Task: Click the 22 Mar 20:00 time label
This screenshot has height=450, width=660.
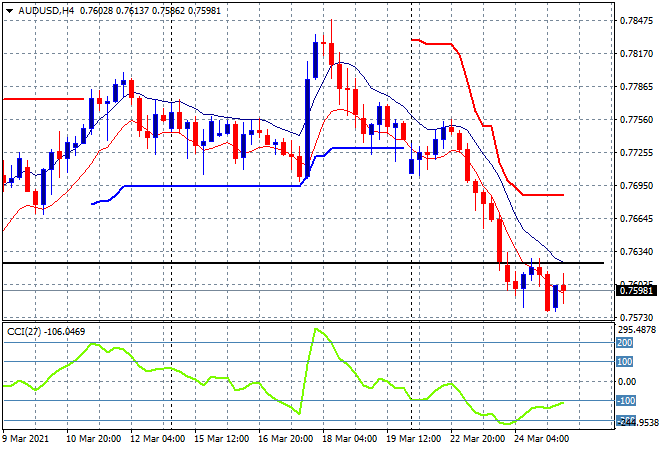Action: point(477,439)
